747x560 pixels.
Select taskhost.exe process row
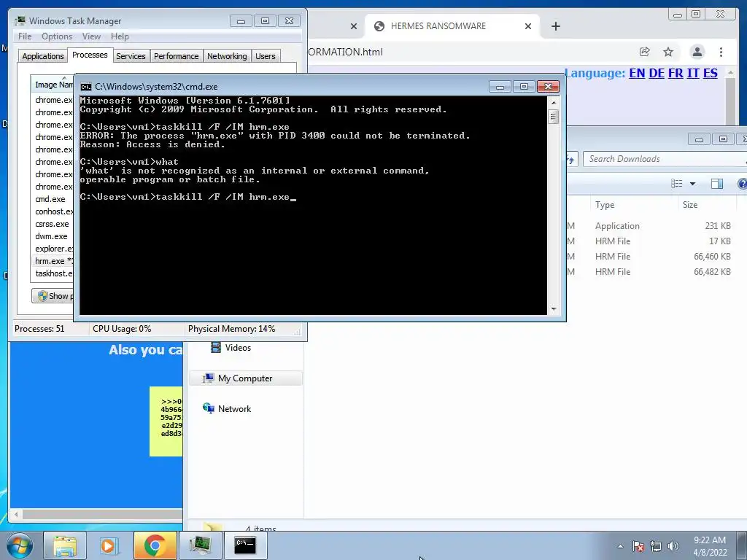(x=53, y=273)
